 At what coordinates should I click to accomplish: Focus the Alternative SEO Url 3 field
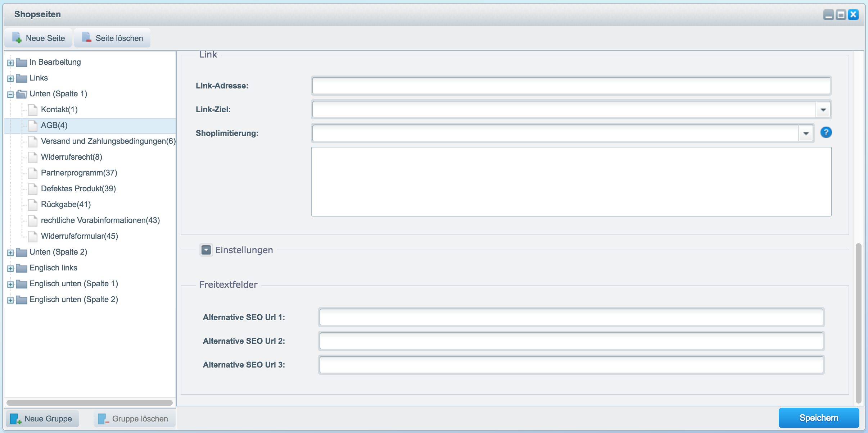click(x=571, y=365)
